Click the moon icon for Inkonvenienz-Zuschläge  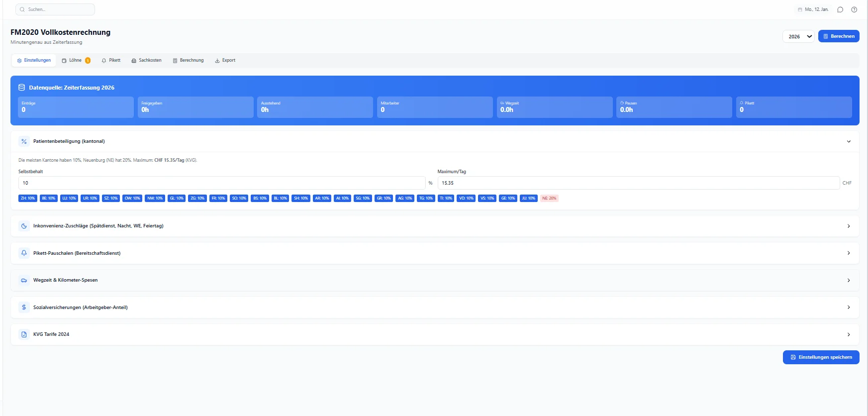24,226
